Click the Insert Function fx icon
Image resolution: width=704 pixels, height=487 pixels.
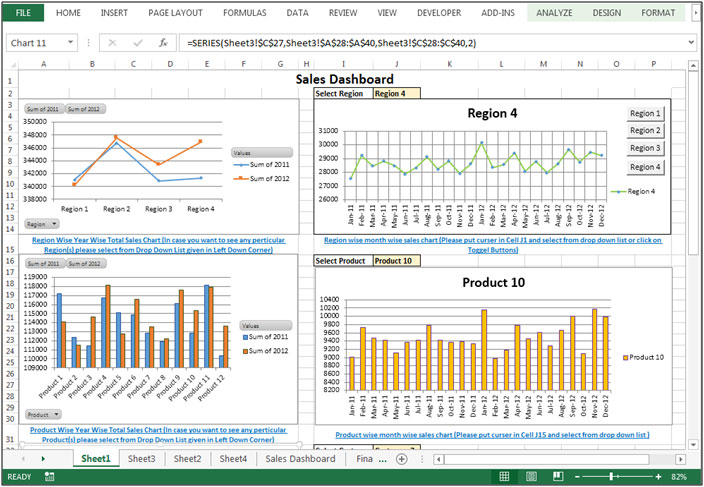pyautogui.click(x=163, y=43)
